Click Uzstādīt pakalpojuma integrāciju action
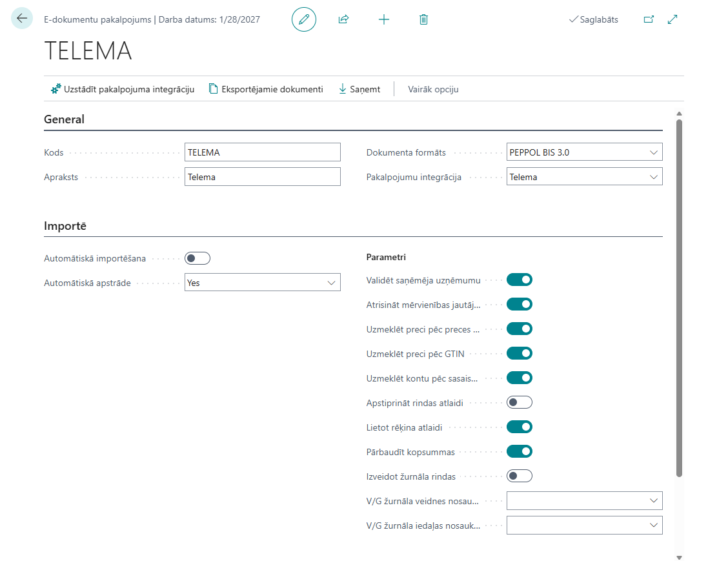This screenshot has width=728, height=561. [x=123, y=89]
